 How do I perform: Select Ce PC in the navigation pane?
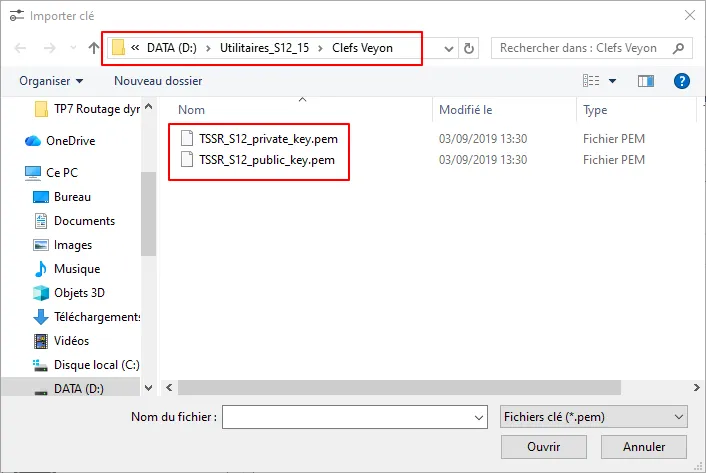(x=51, y=172)
